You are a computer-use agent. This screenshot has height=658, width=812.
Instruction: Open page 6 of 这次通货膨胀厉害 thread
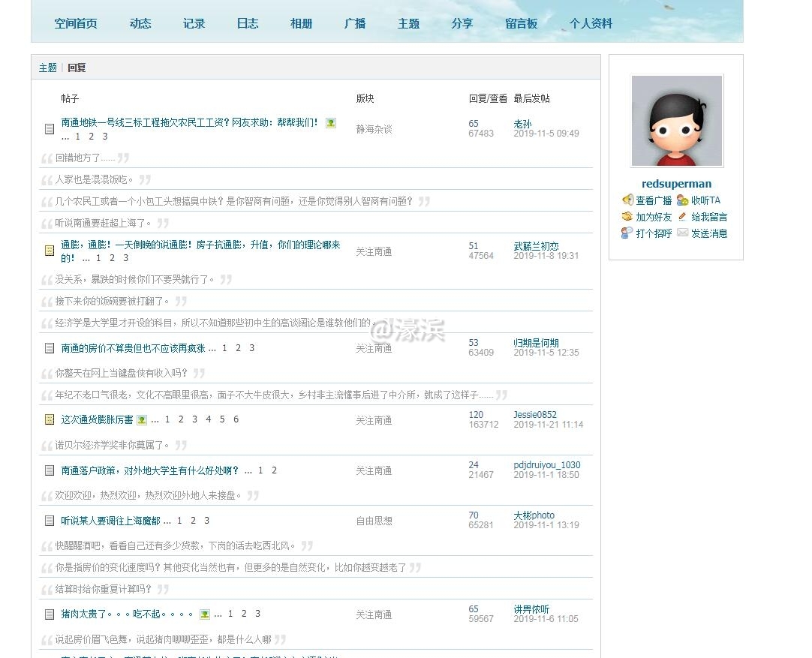pyautogui.click(x=236, y=419)
